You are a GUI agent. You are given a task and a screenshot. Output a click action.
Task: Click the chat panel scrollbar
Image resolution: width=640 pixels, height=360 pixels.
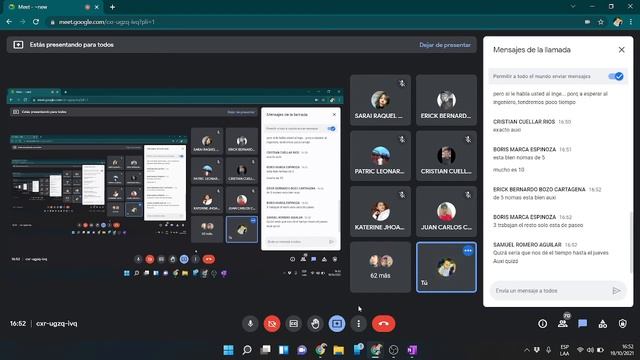click(631, 241)
